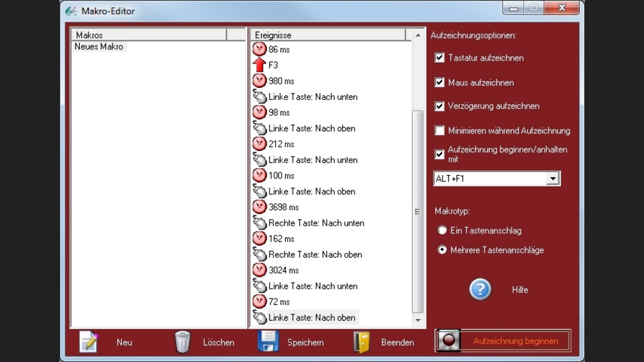Click Aufzeichnung beginnen button

[x=503, y=341]
